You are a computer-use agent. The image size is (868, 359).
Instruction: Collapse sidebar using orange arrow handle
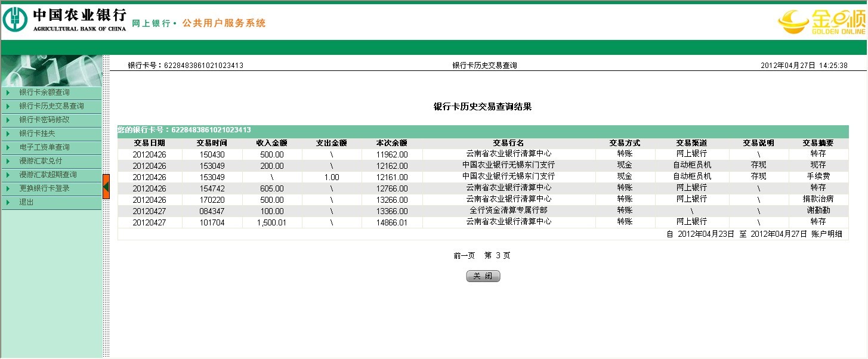(106, 187)
